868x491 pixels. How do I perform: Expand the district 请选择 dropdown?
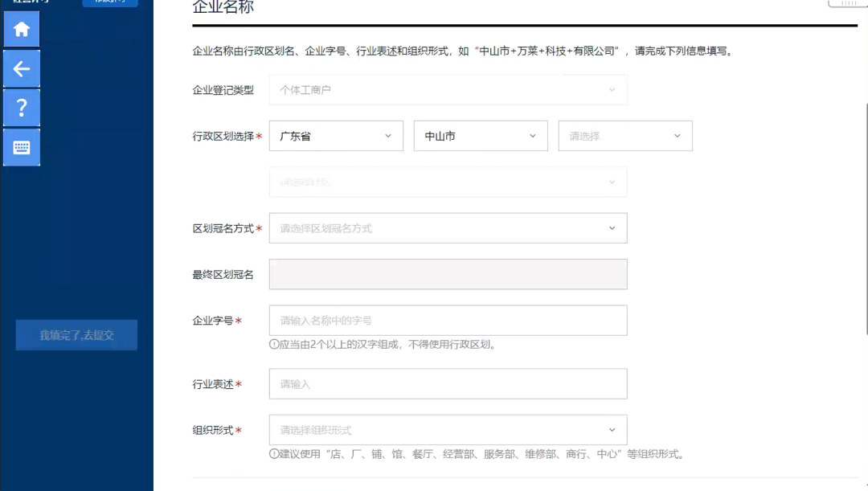coord(625,136)
